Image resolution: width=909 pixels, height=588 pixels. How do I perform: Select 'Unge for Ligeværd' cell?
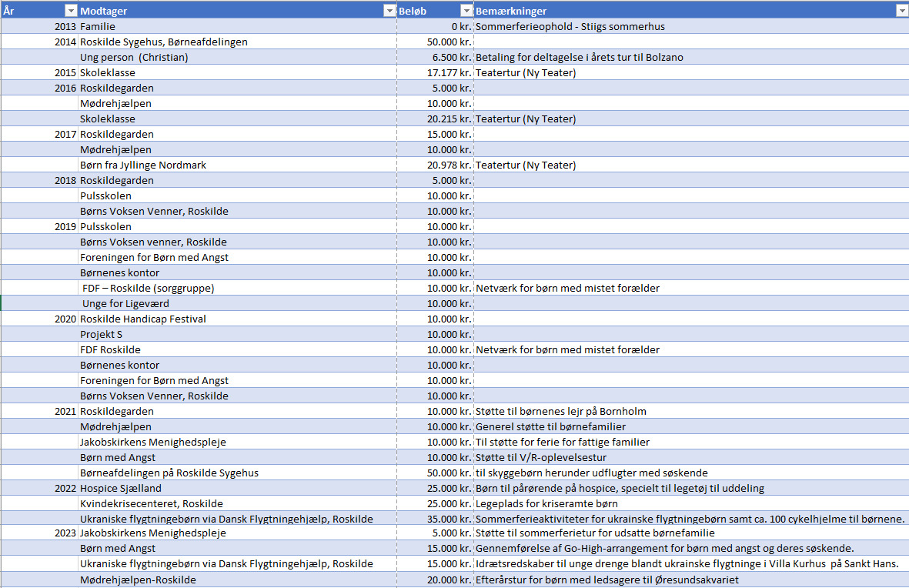click(x=237, y=303)
